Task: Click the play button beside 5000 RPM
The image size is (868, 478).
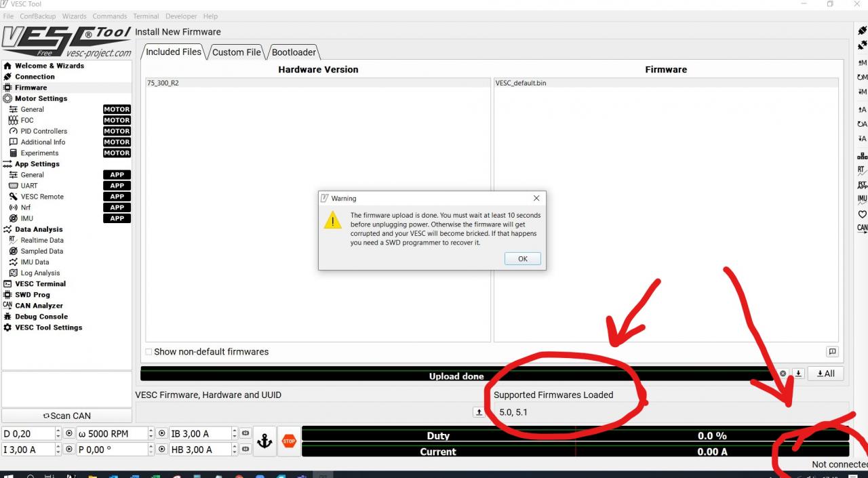Action: [162, 433]
